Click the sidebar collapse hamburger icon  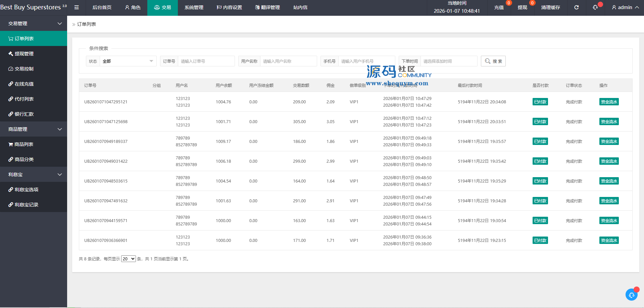[x=77, y=7]
